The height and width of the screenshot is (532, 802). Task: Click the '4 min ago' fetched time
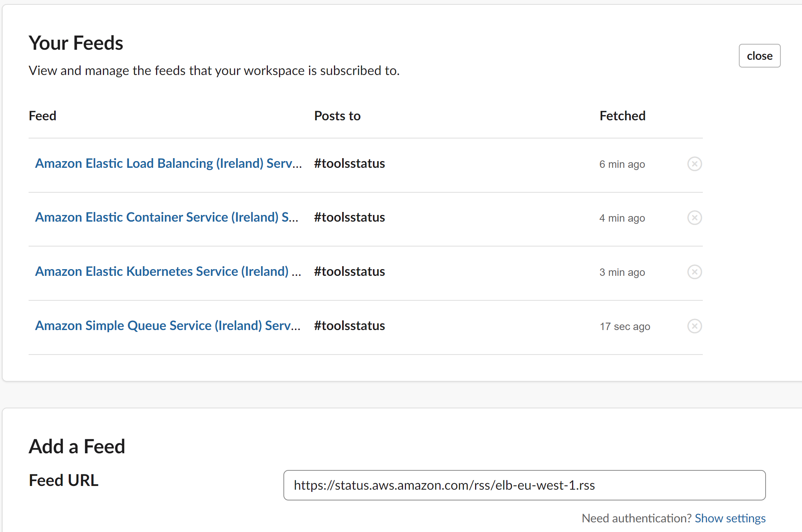[622, 218]
